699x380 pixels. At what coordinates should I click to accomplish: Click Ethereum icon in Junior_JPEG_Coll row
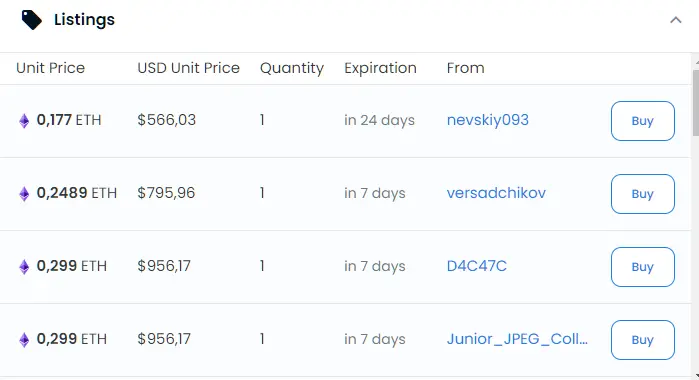click(x=24, y=340)
